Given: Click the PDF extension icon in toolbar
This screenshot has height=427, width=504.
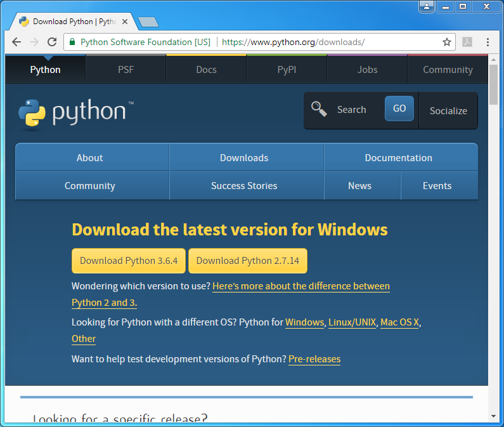Looking at the screenshot, I should click(x=467, y=42).
